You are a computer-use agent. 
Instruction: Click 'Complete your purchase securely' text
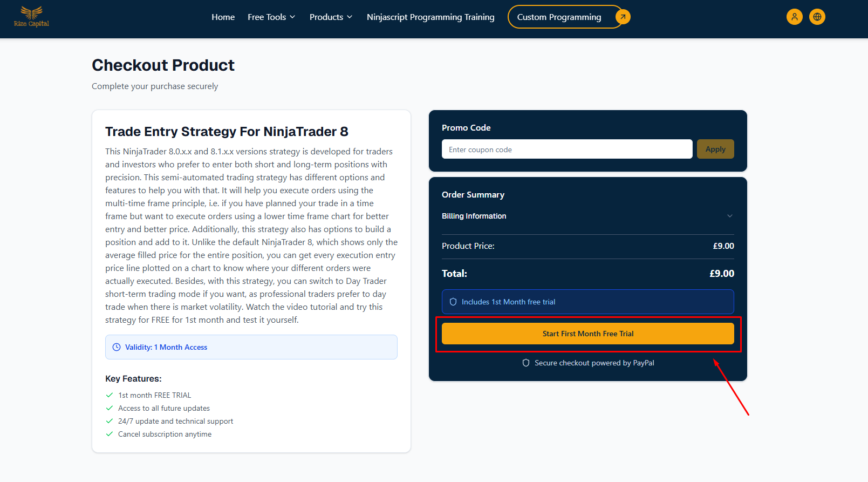(155, 86)
